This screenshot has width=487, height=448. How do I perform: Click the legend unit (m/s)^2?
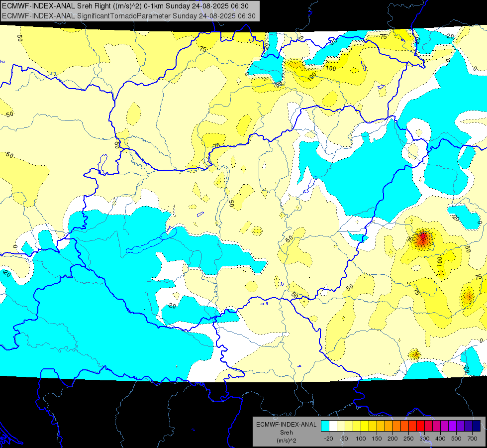[x=287, y=441]
